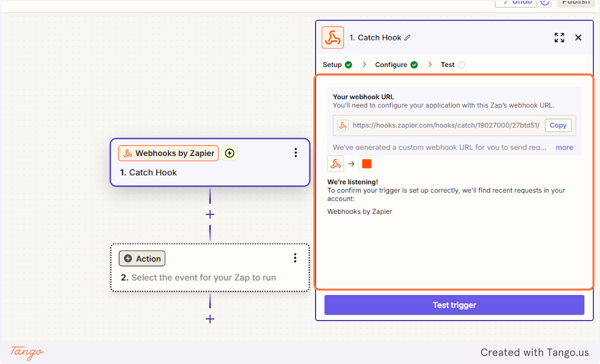Image resolution: width=600 pixels, height=364 pixels.
Task: Click the chevron between Configure and Test
Action: coord(430,65)
